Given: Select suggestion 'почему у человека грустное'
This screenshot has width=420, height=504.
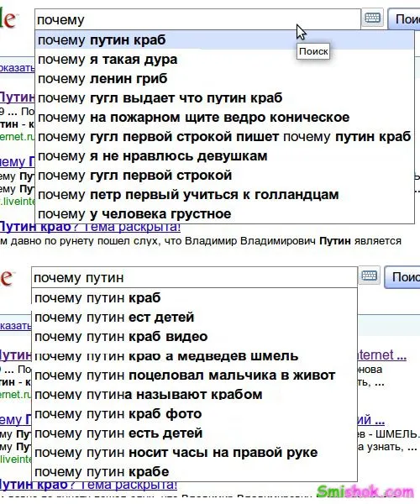Looking at the screenshot, I should (x=224, y=213).
